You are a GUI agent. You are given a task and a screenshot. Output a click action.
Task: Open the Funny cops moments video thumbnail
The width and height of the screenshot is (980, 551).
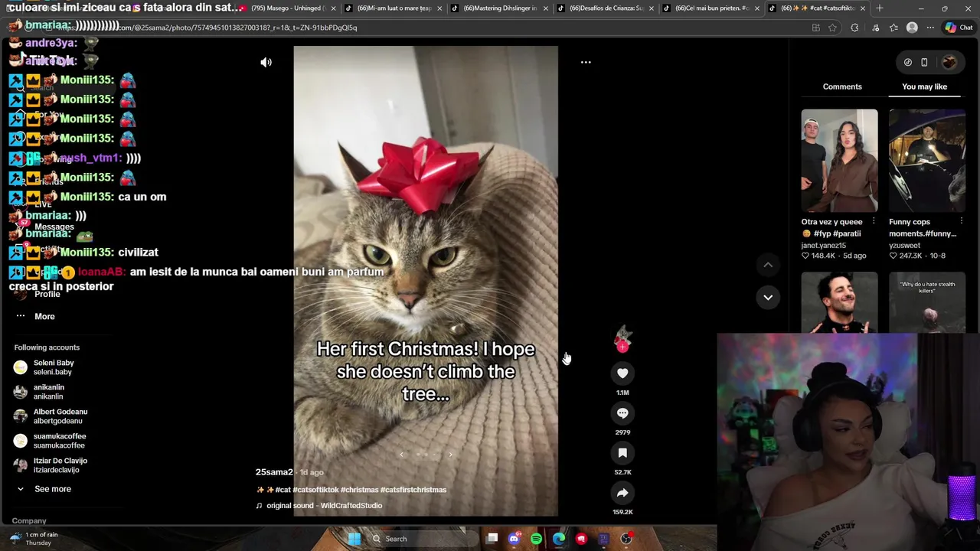(x=927, y=161)
